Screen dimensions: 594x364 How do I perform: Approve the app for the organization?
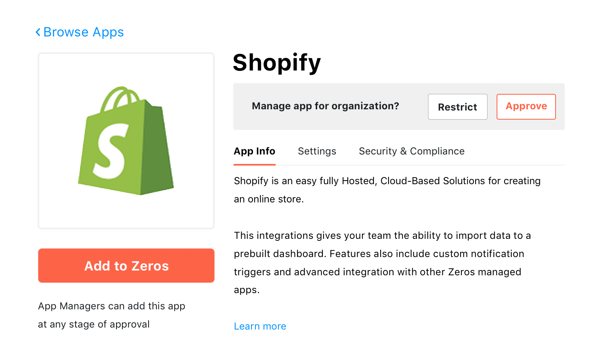526,107
